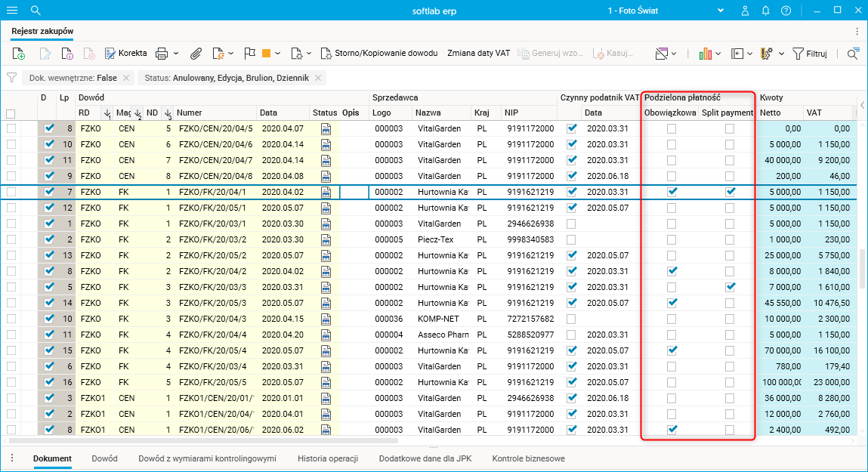
Task: Open the help question mark icon
Action: [786, 11]
